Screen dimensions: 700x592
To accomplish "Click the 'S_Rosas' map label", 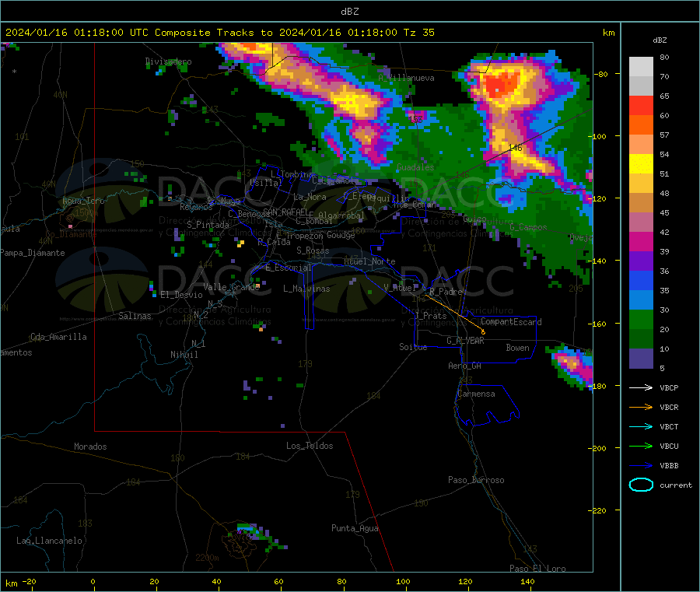I will tap(313, 250).
